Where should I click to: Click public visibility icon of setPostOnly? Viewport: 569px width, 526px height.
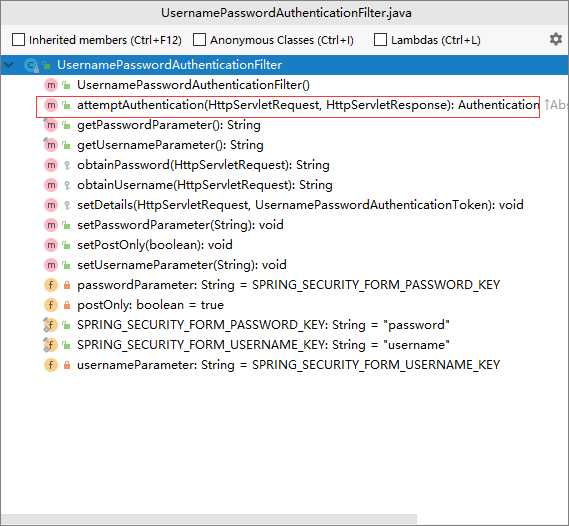click(66, 245)
